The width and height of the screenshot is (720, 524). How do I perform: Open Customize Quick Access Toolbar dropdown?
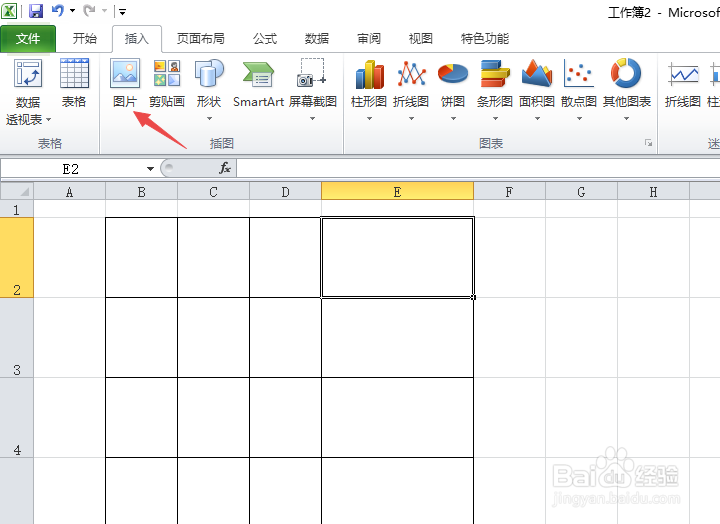[x=122, y=11]
